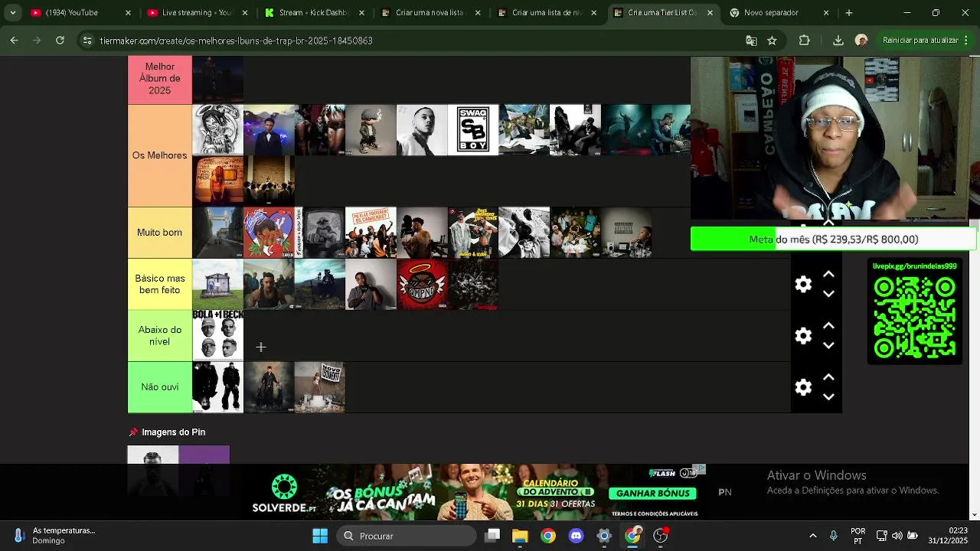The image size is (980, 551).
Task: Click the browser forward arrow
Action: [x=37, y=40]
